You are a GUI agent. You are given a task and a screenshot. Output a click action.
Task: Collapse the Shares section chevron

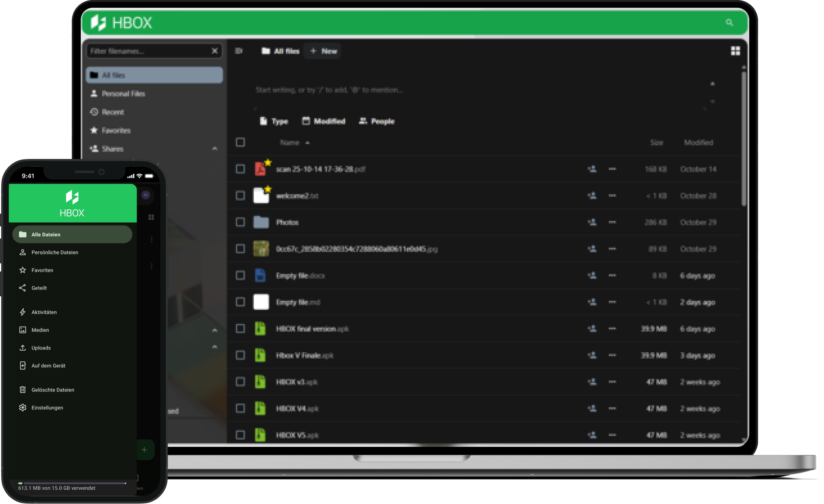coord(215,149)
